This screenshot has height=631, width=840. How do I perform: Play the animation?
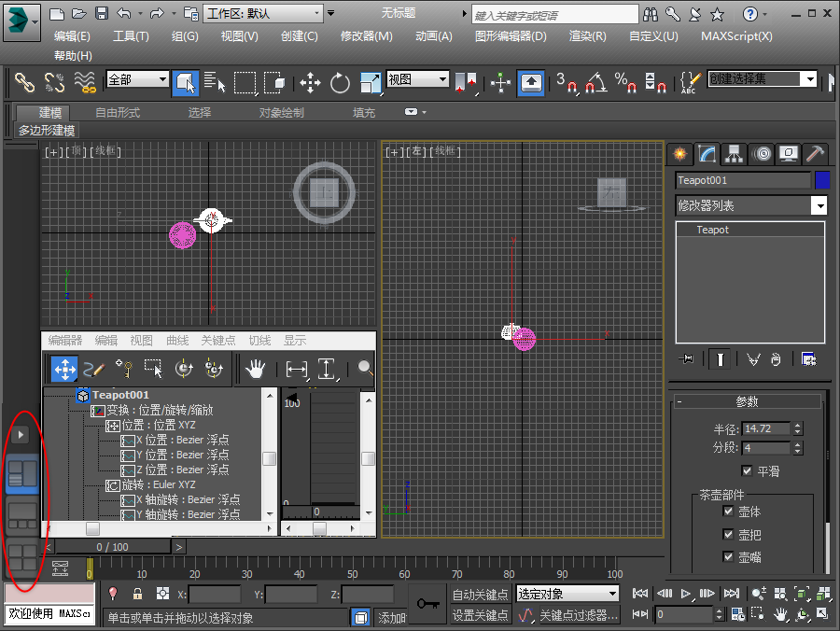pyautogui.click(x=686, y=594)
